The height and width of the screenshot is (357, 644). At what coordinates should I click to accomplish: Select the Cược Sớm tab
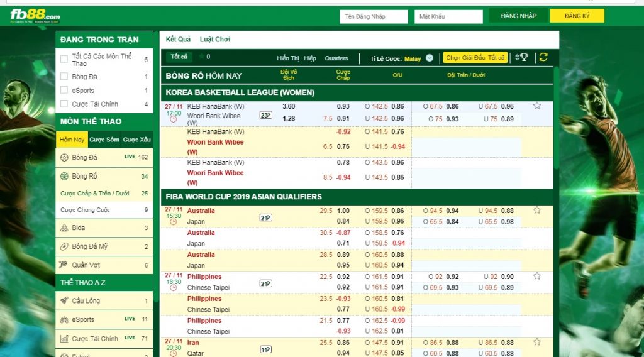[x=104, y=140]
